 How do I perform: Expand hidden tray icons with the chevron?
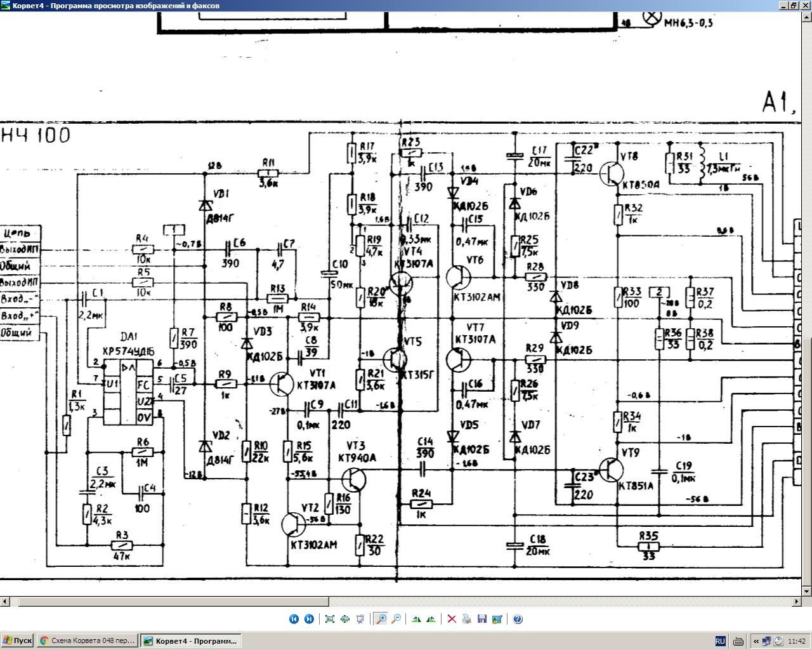(x=756, y=641)
